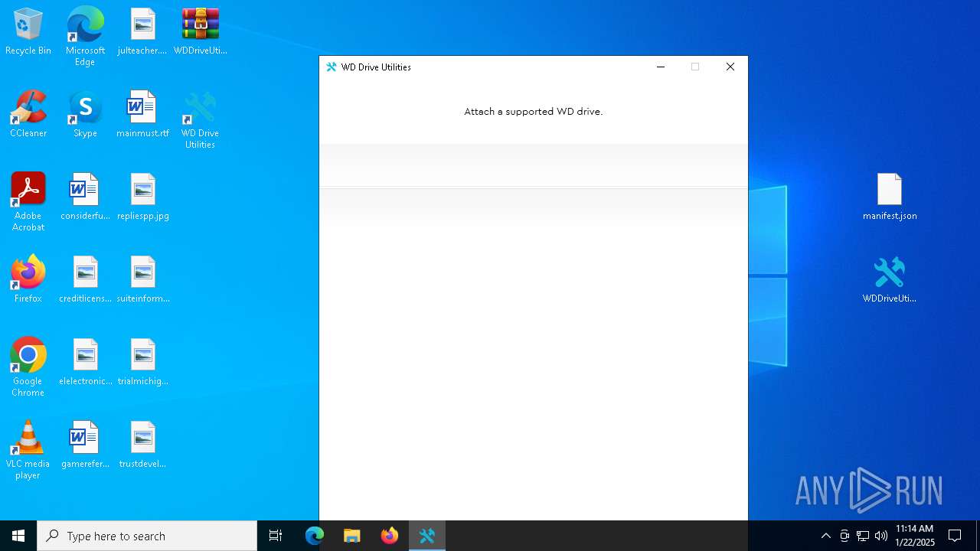The height and width of the screenshot is (551, 980).
Task: Open the Recycle Bin desktop icon
Action: coord(28,32)
